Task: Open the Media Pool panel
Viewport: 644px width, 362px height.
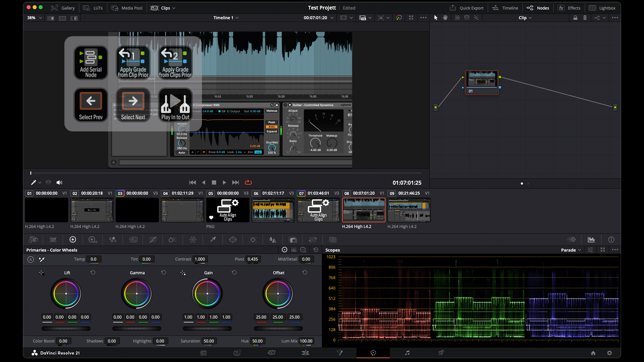Action: [x=127, y=8]
